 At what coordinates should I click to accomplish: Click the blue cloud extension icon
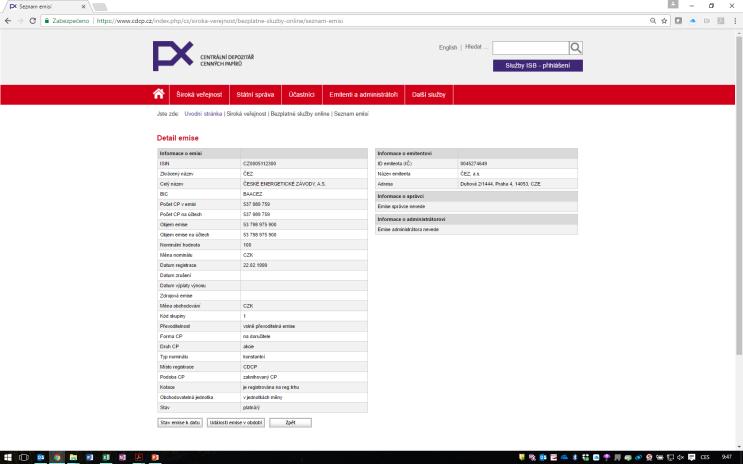(x=693, y=21)
